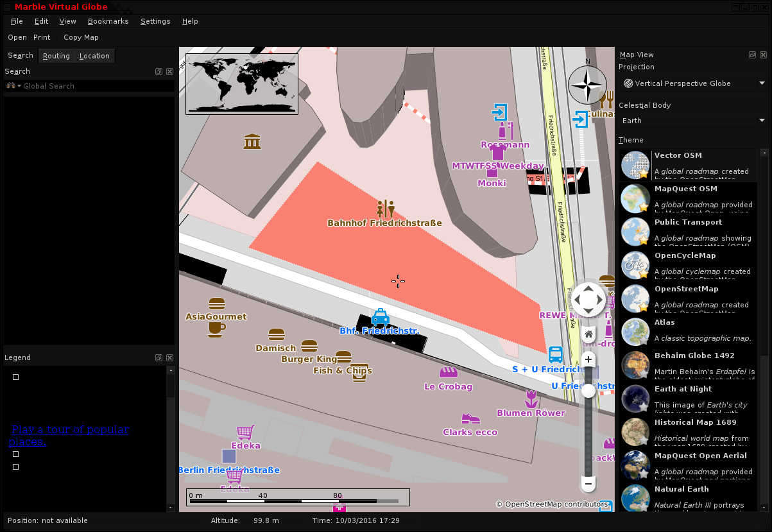Open the Projection dropdown
Screen dimensions: 772x532
point(694,83)
